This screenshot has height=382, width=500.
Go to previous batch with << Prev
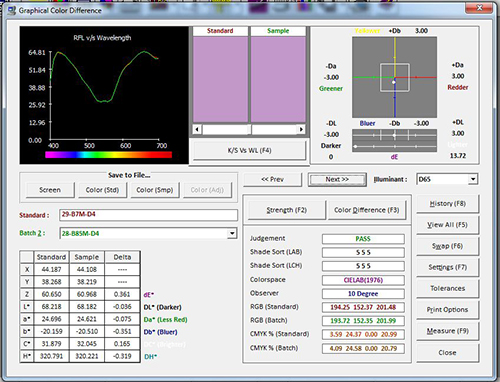[x=273, y=179]
